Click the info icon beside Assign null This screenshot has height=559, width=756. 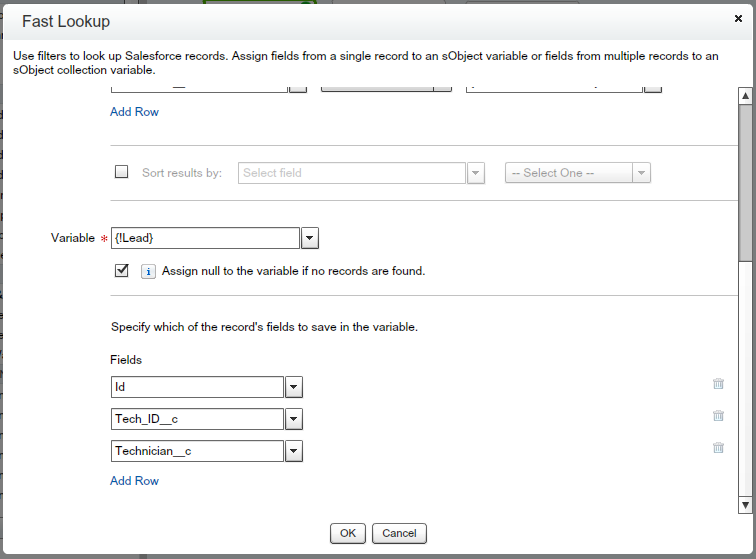click(x=148, y=271)
